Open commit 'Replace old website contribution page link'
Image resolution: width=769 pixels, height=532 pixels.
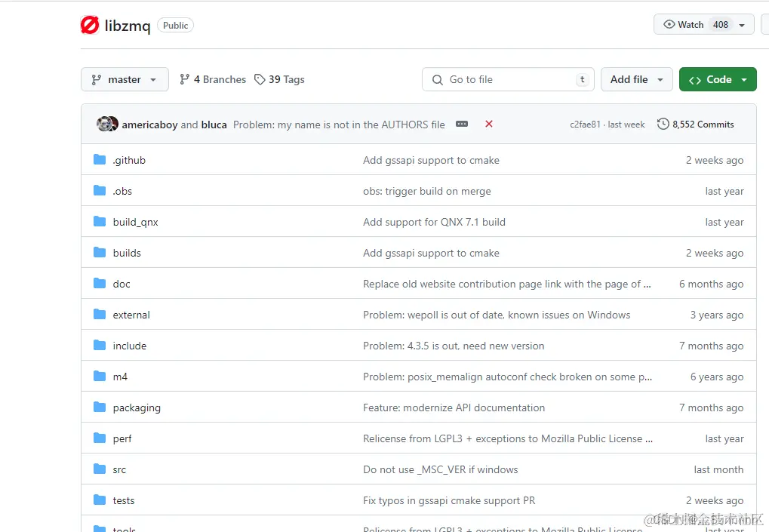[x=506, y=284]
